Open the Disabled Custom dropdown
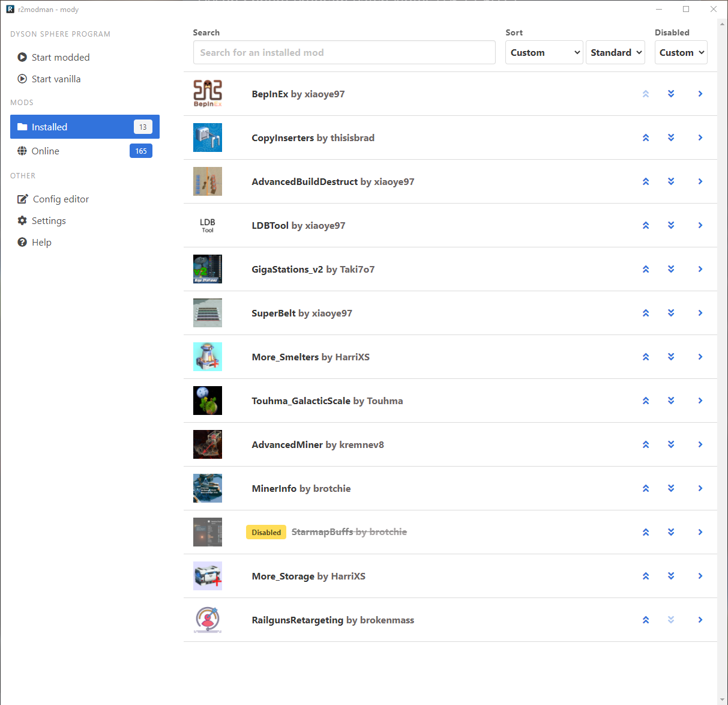 coord(681,52)
